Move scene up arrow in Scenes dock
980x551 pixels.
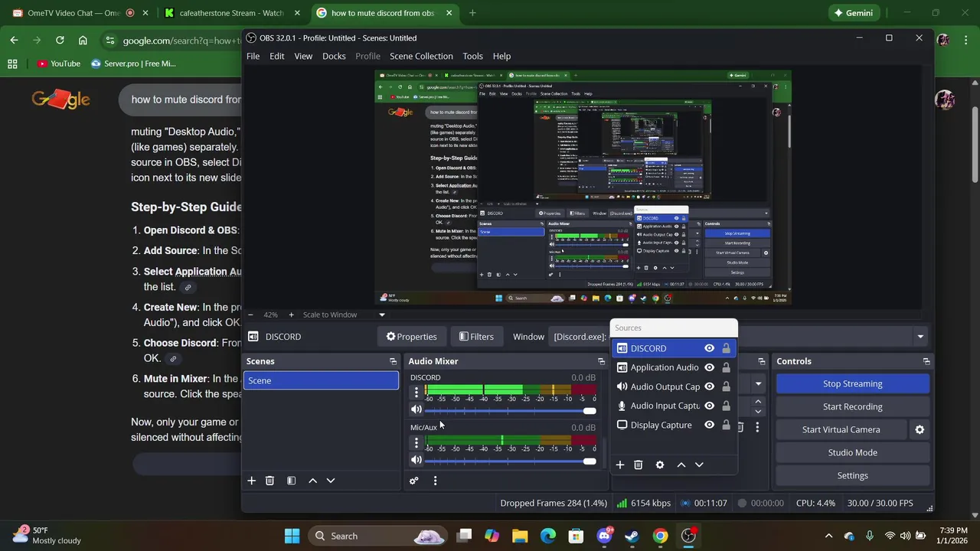[x=312, y=481]
